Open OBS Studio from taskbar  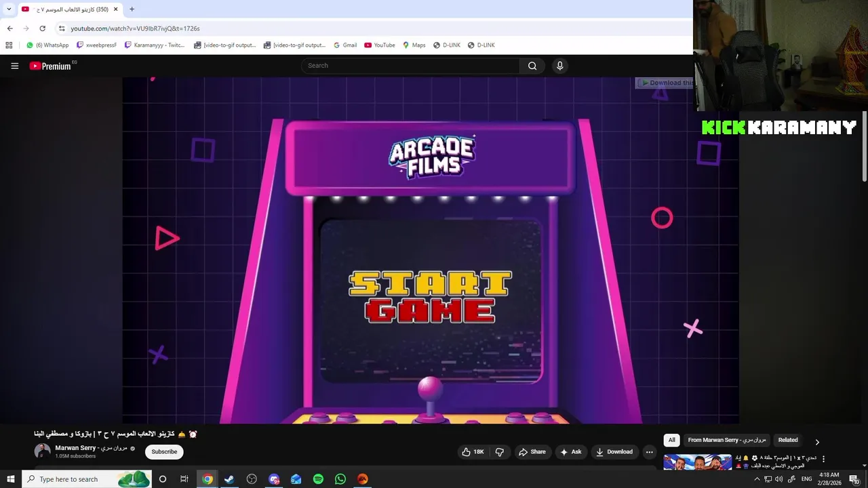click(x=252, y=479)
